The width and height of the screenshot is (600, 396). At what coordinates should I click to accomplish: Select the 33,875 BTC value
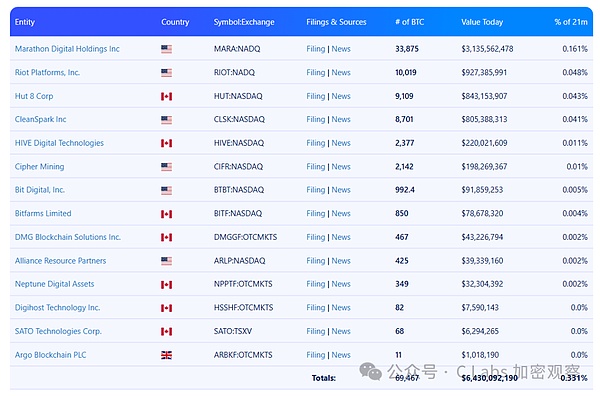point(407,49)
